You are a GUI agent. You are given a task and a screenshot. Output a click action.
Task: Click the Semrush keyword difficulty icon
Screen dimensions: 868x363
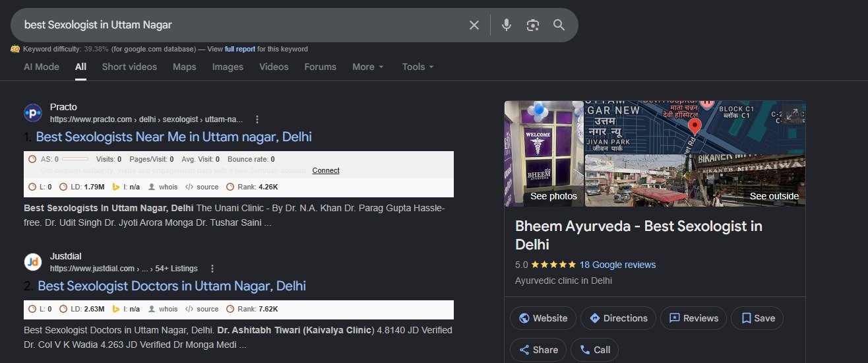coord(15,49)
